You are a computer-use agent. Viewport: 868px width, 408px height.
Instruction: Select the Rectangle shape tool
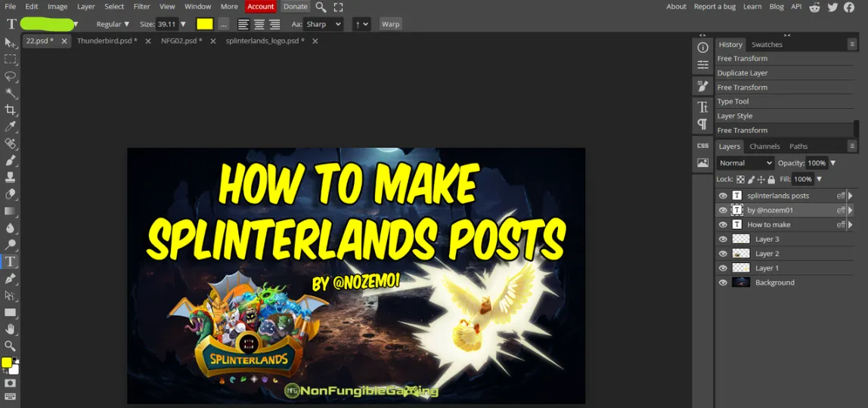(x=10, y=312)
